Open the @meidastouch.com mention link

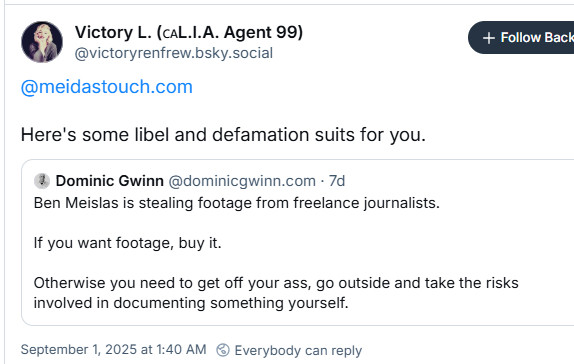click(107, 87)
